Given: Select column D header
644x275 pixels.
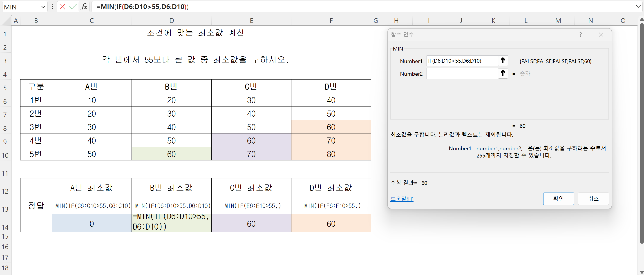Looking at the screenshot, I should click(172, 21).
